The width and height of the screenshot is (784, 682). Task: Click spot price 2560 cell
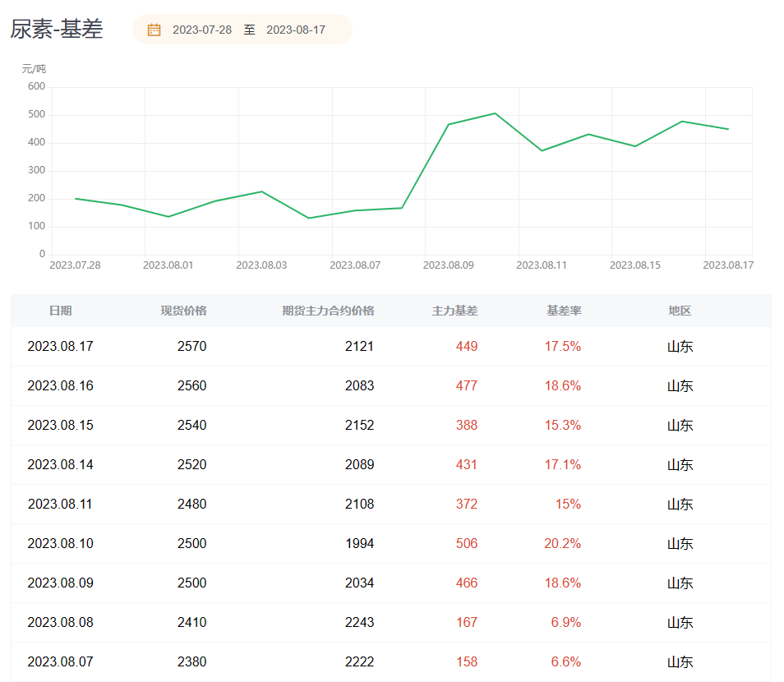click(192, 385)
